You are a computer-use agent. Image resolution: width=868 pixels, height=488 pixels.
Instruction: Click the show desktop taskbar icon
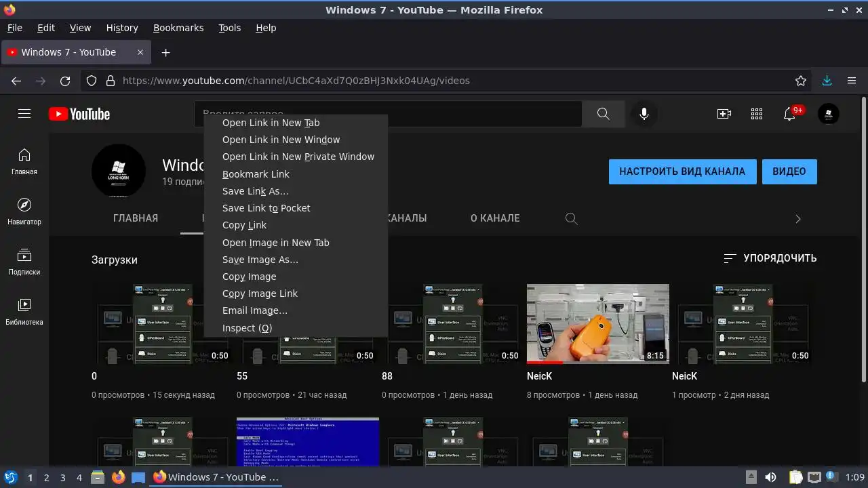[138, 477]
